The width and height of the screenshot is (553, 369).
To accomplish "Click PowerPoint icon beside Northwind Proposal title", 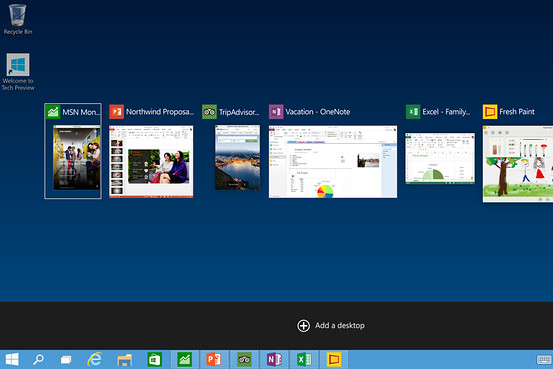I will click(116, 112).
